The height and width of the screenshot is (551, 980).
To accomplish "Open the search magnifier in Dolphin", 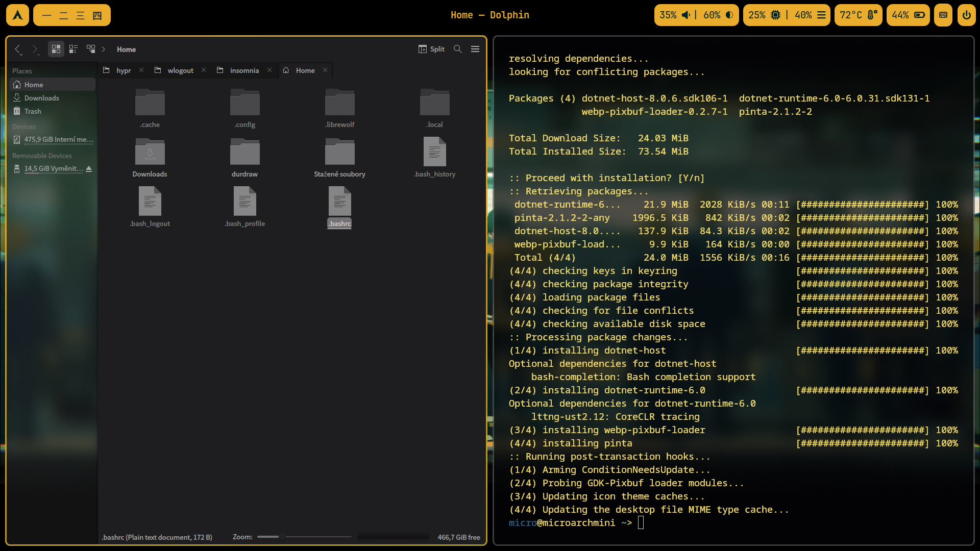I will (458, 49).
